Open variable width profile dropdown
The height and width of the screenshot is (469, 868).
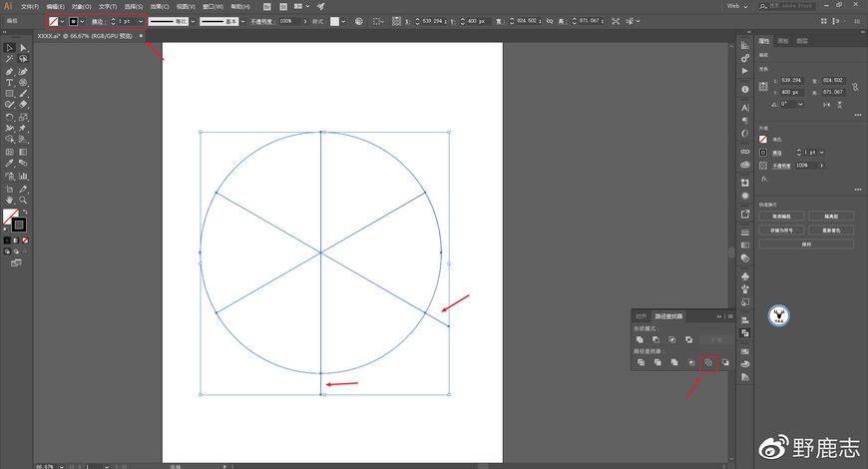click(193, 21)
